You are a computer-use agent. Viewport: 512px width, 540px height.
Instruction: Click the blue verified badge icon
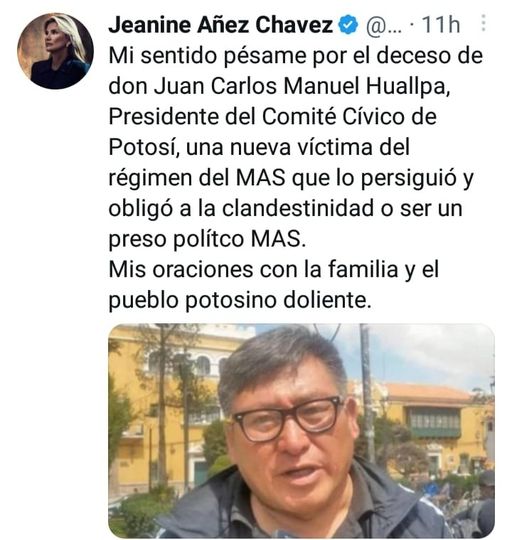coord(348,25)
